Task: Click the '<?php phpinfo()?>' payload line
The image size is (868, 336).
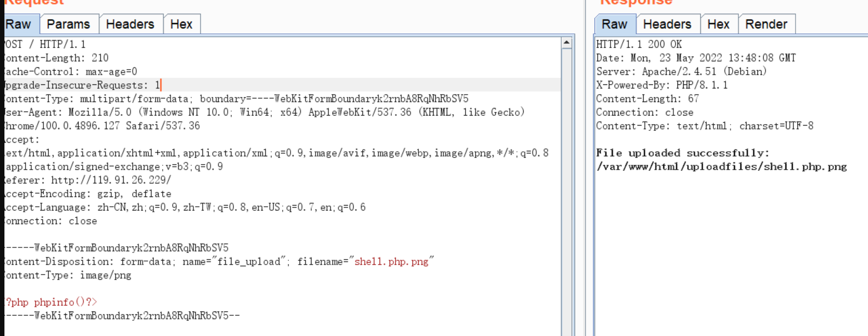Action: click(51, 302)
